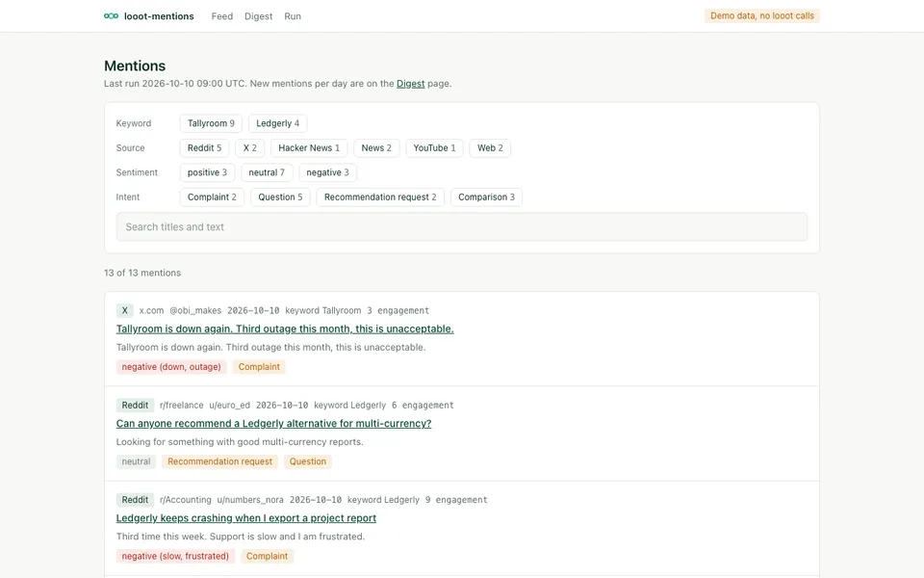
Task: Click the Mentions page heading
Action: (135, 66)
